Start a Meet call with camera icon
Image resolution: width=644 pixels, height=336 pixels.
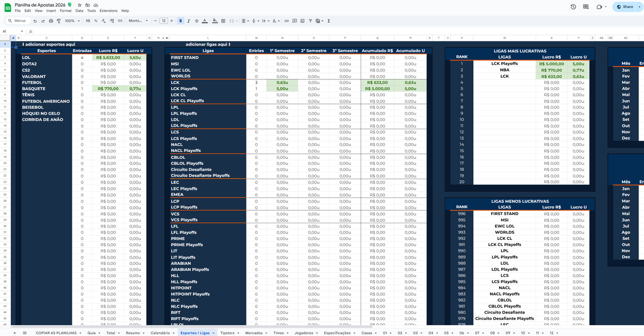600,7
